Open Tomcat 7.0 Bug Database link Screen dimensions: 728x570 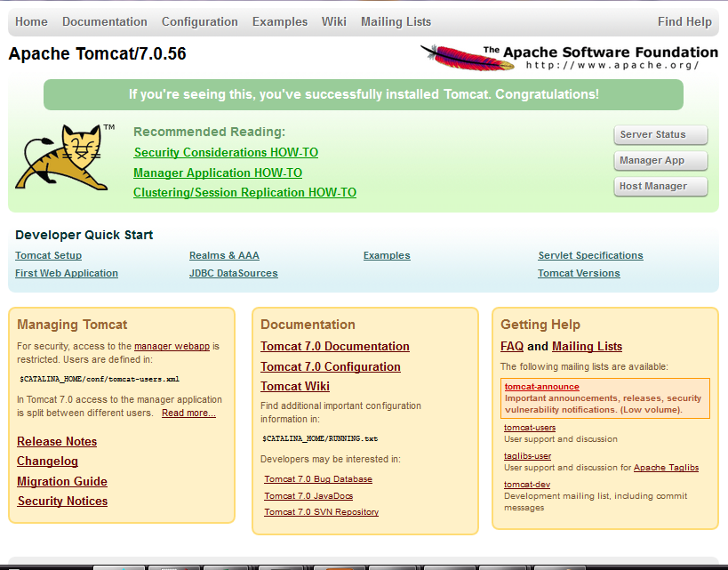tap(318, 479)
